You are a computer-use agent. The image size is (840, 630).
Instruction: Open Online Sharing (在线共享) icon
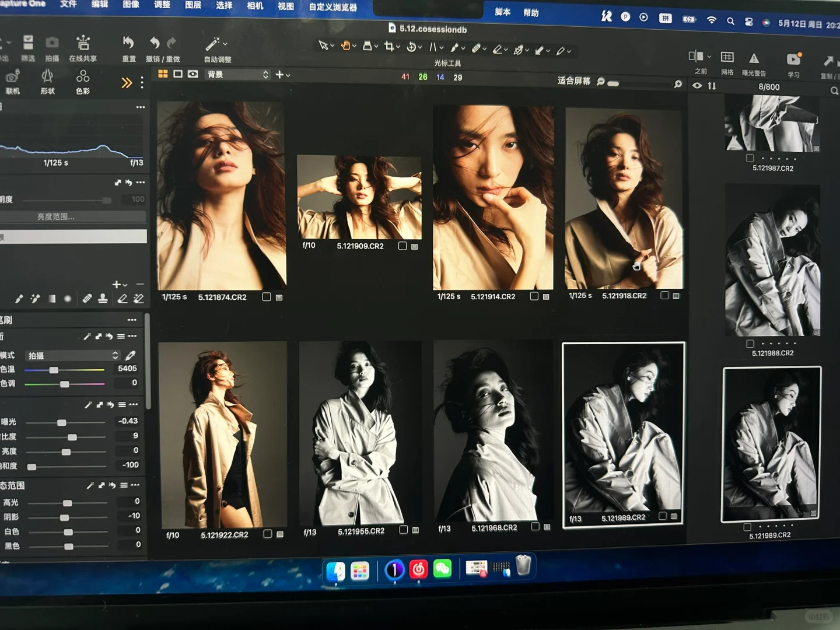point(83,42)
